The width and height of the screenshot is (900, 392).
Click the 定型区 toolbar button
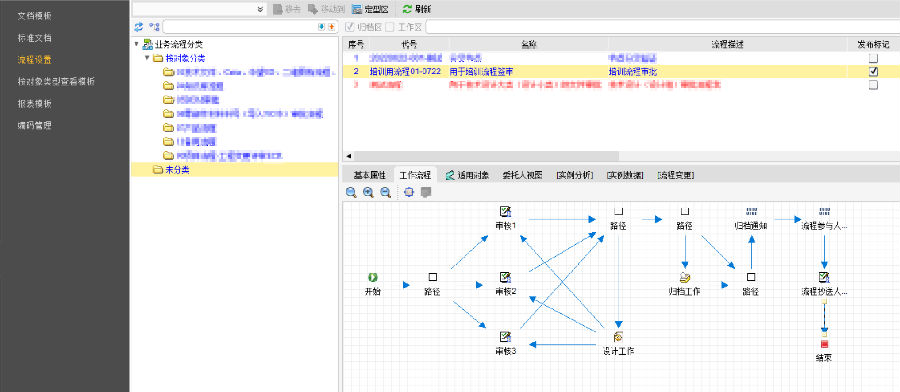370,9
